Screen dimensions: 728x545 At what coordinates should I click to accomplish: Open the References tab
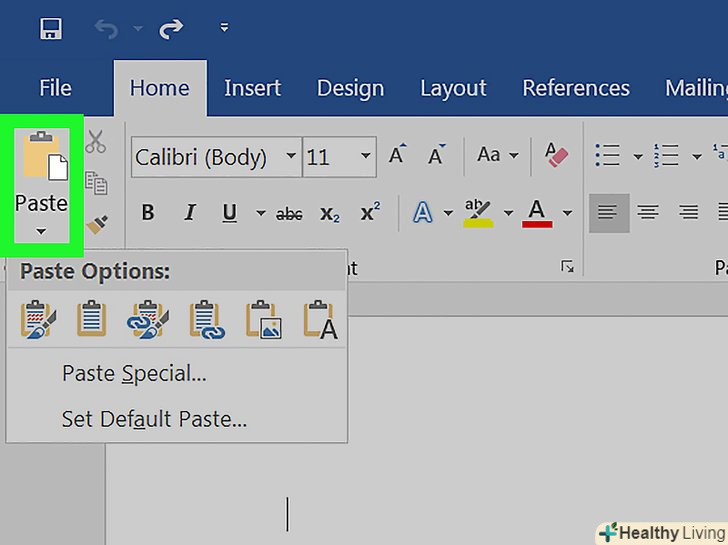pos(576,88)
